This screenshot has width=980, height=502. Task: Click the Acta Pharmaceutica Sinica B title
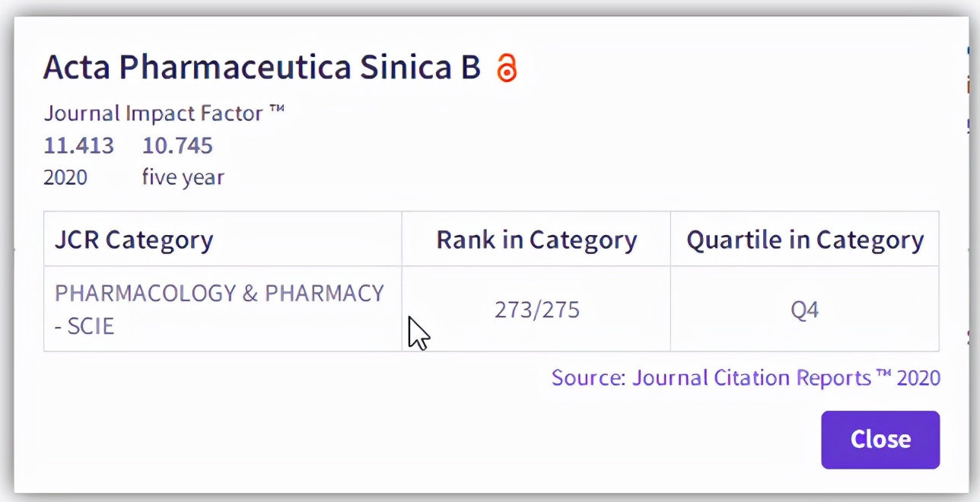pos(262,68)
